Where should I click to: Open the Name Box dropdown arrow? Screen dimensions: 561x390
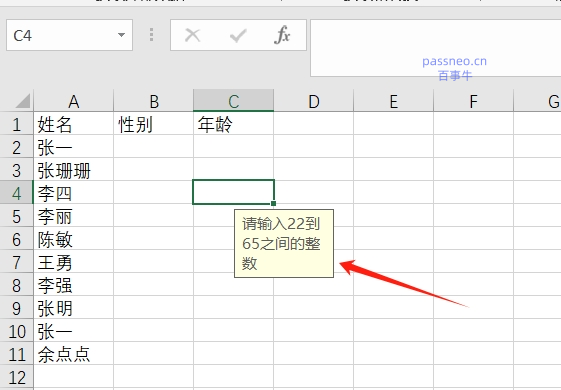click(x=121, y=35)
